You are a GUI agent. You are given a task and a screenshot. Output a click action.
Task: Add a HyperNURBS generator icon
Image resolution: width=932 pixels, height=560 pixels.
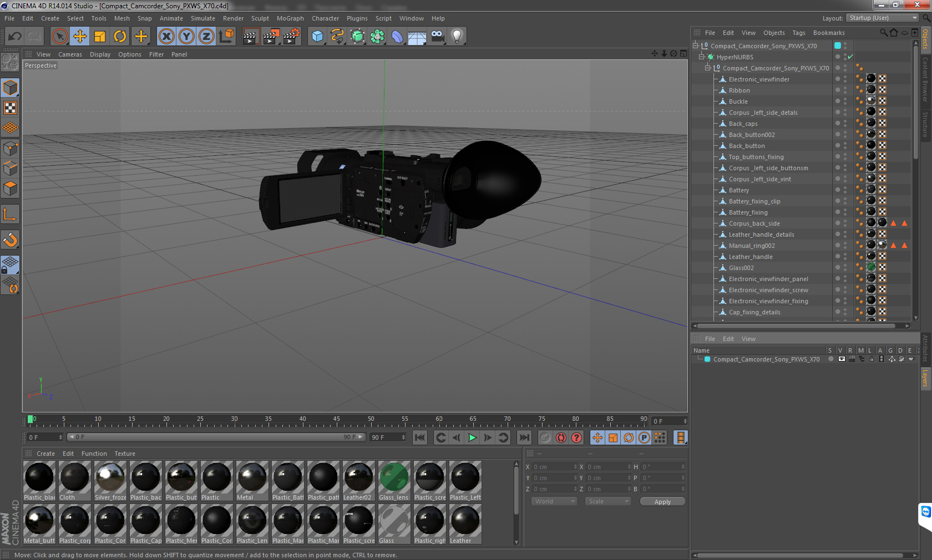pyautogui.click(x=357, y=37)
